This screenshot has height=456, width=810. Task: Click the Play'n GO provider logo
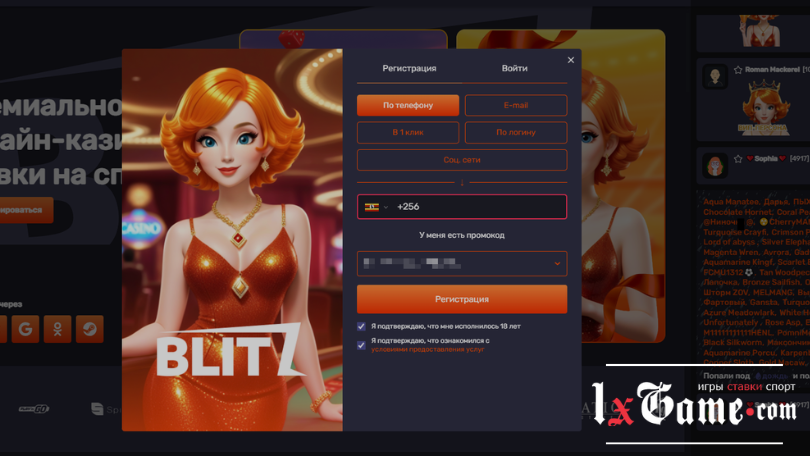(x=34, y=409)
